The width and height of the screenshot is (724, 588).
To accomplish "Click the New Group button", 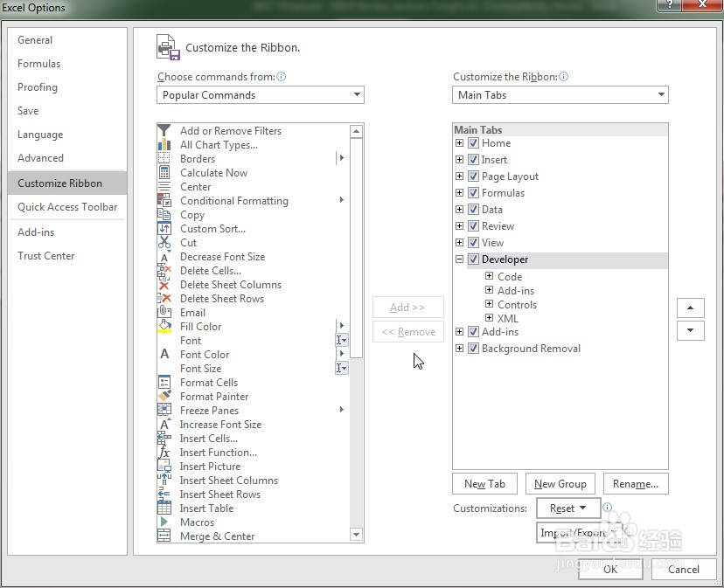I will pos(560,484).
